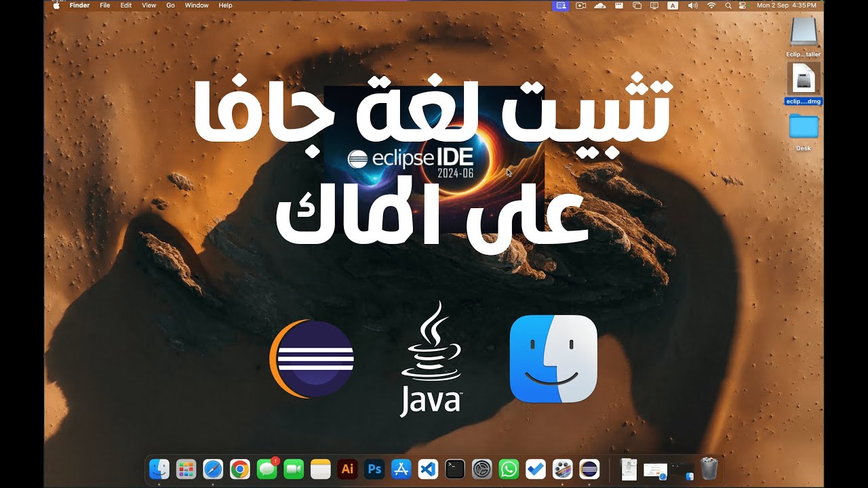Open the blue checkmark tasks app
This screenshot has height=488, width=868.
(536, 468)
